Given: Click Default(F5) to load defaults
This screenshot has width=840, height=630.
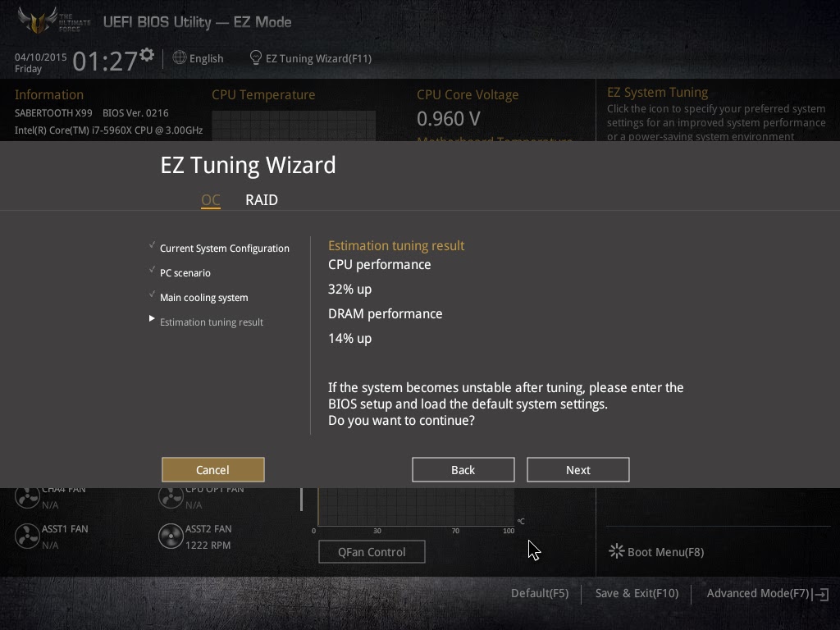Looking at the screenshot, I should 540,593.
